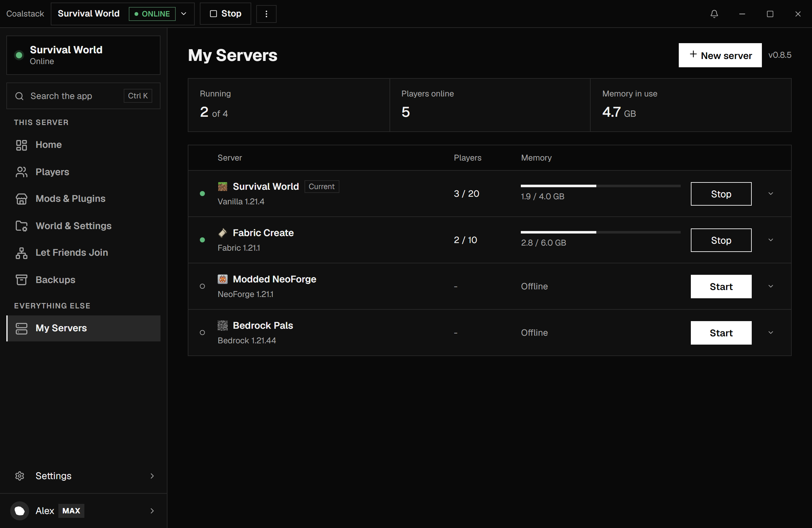
Task: Stop the Fabric Create server
Action: coord(721,240)
